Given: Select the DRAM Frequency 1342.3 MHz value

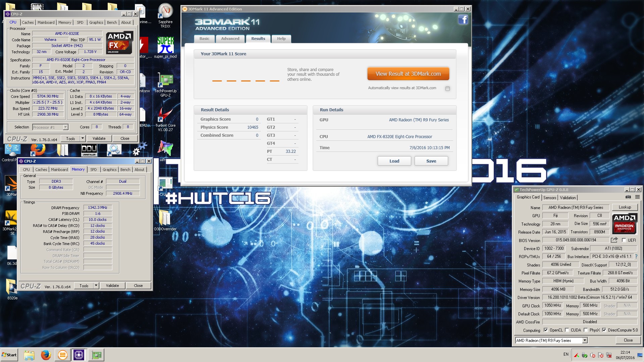Looking at the screenshot, I should (98, 207).
